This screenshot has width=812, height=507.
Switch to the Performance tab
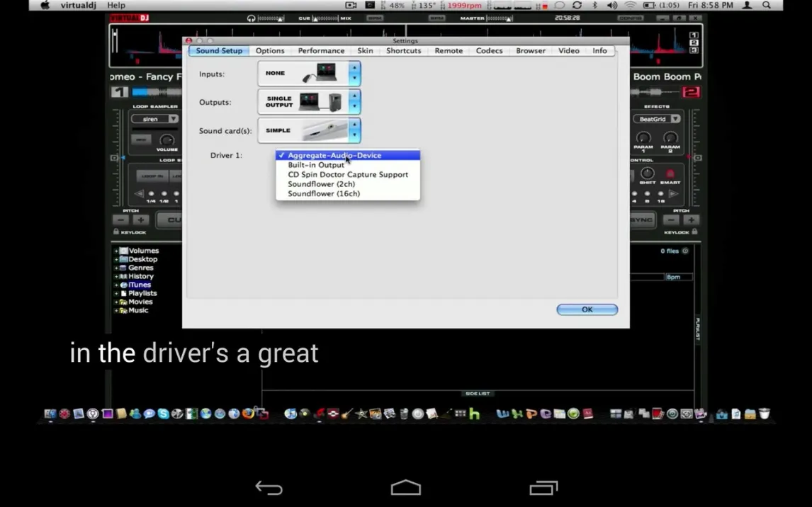321,51
